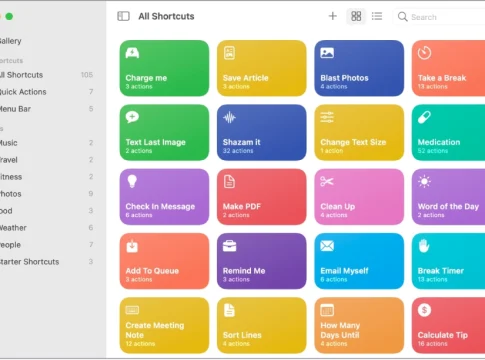
Task: Click the article icon on Save Article
Action: click(x=229, y=53)
